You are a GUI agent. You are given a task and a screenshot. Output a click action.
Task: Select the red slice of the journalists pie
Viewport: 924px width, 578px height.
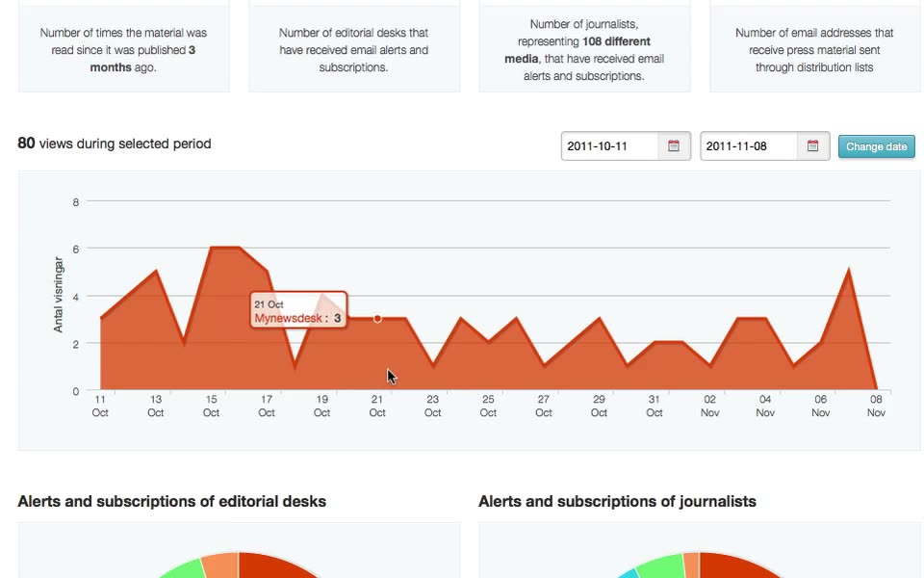click(x=736, y=565)
